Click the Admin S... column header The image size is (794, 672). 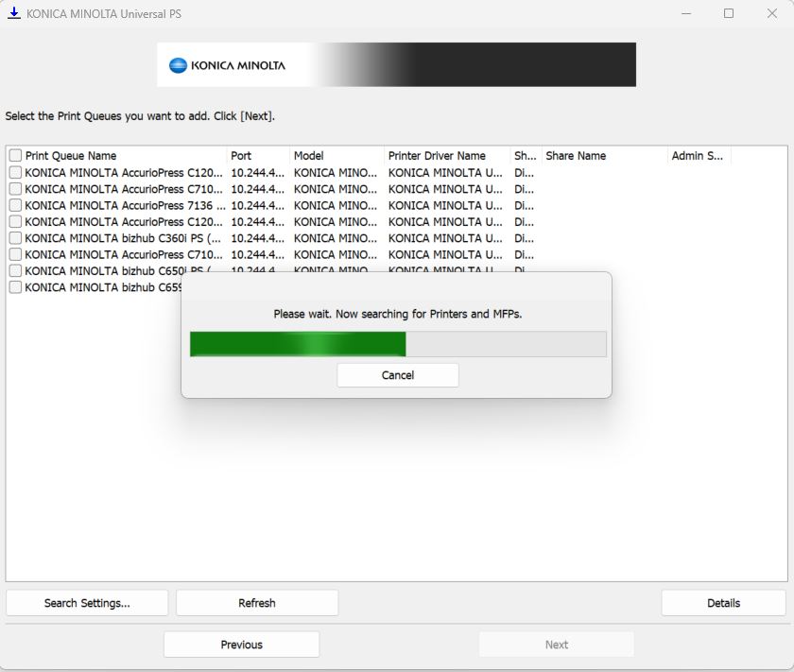[698, 156]
